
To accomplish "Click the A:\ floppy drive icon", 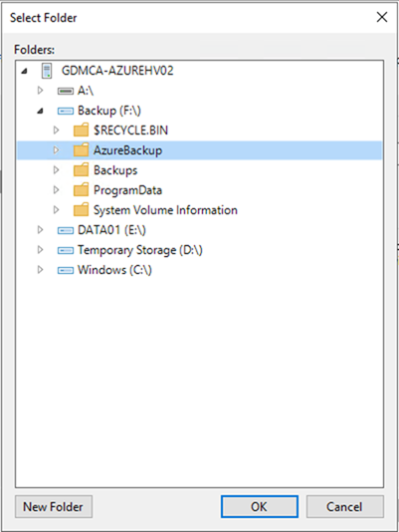I will pyautogui.click(x=65, y=91).
